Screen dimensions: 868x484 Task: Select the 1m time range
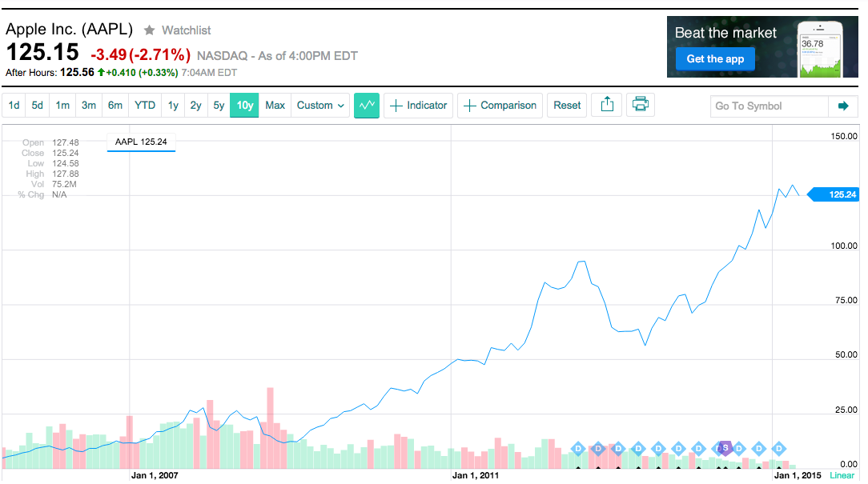(62, 105)
